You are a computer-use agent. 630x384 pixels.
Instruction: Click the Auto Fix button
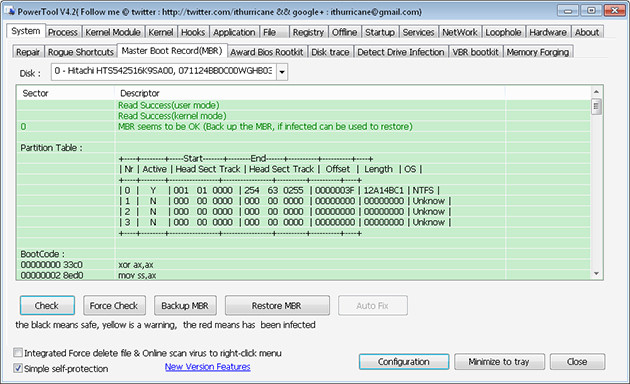(x=372, y=306)
